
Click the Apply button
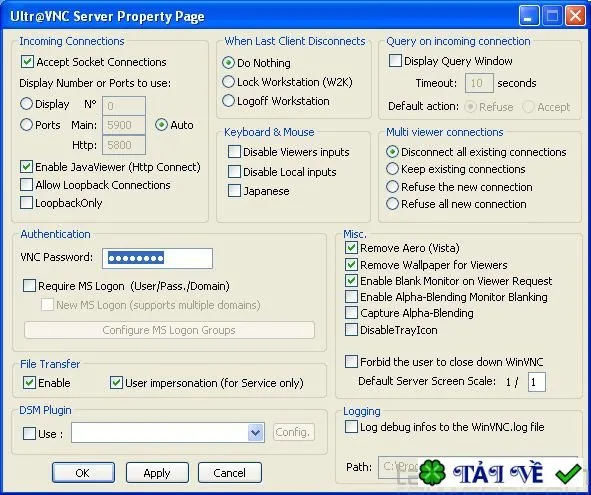[x=157, y=473]
